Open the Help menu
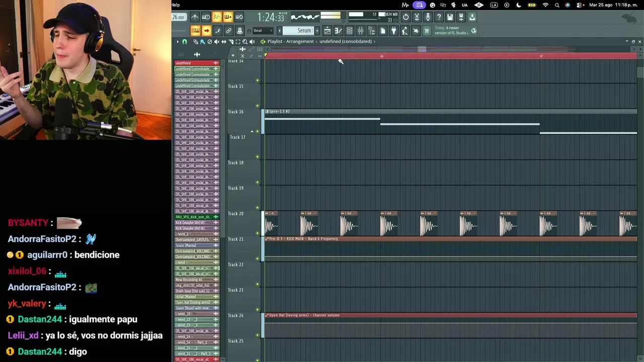 pos(176,5)
